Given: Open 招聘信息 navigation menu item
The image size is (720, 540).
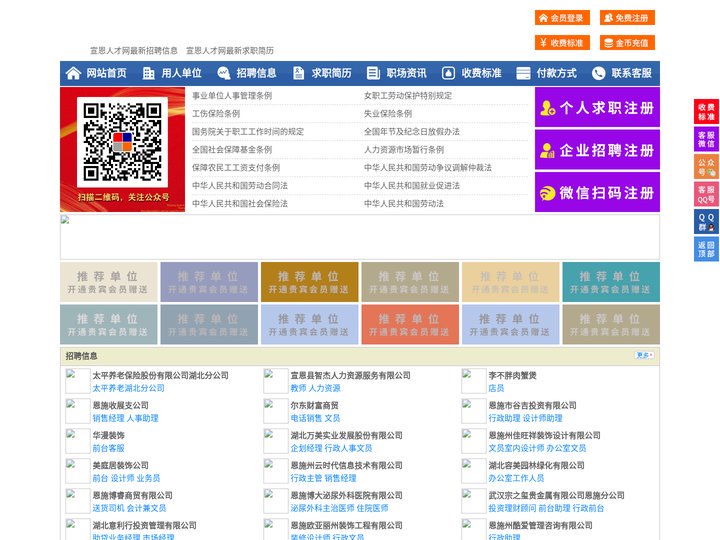Looking at the screenshot, I should [256, 73].
